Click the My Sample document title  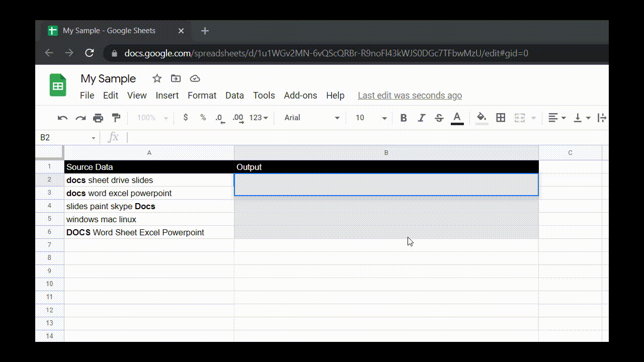(x=108, y=78)
